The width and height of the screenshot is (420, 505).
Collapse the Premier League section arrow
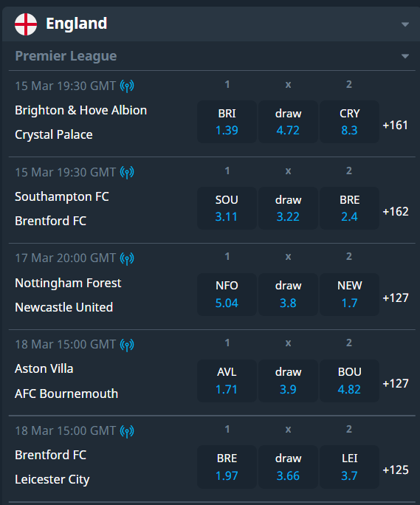pos(405,56)
